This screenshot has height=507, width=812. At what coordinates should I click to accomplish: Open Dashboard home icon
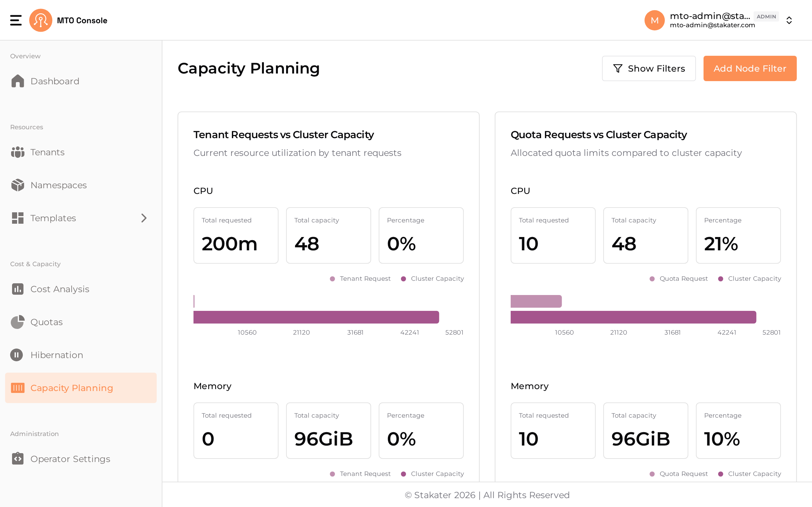click(x=17, y=81)
